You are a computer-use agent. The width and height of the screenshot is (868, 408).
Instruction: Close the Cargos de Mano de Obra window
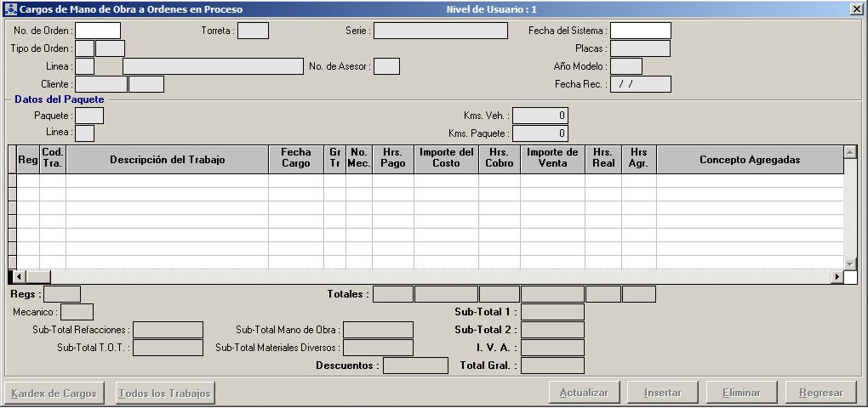(855, 8)
